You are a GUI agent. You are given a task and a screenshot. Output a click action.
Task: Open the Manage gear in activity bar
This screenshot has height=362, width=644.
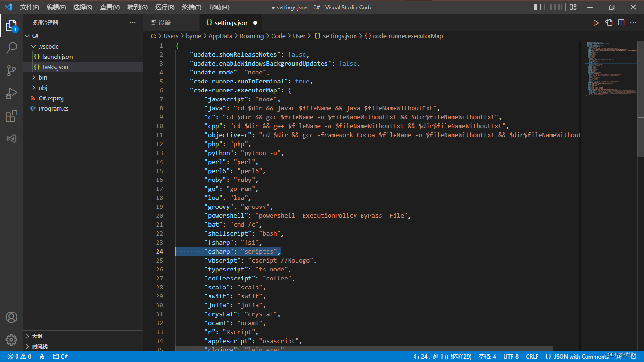pos(11,339)
